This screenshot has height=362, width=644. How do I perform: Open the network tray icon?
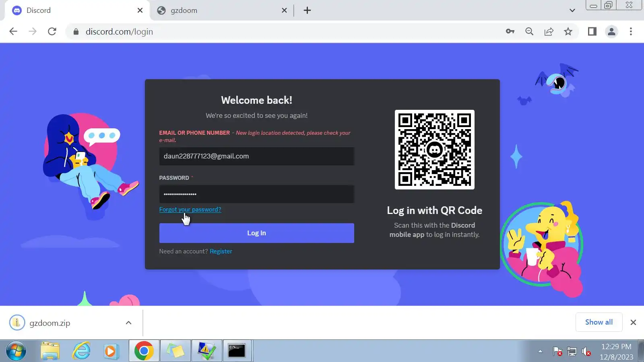(572, 352)
